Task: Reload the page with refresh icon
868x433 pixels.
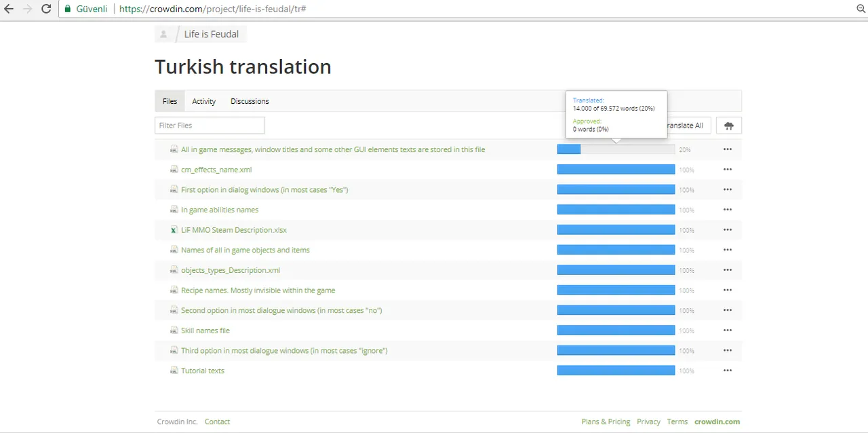Action: [x=46, y=10]
